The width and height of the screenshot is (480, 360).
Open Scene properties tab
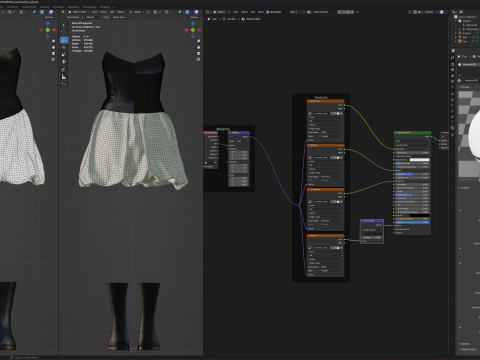pyautogui.click(x=452, y=81)
